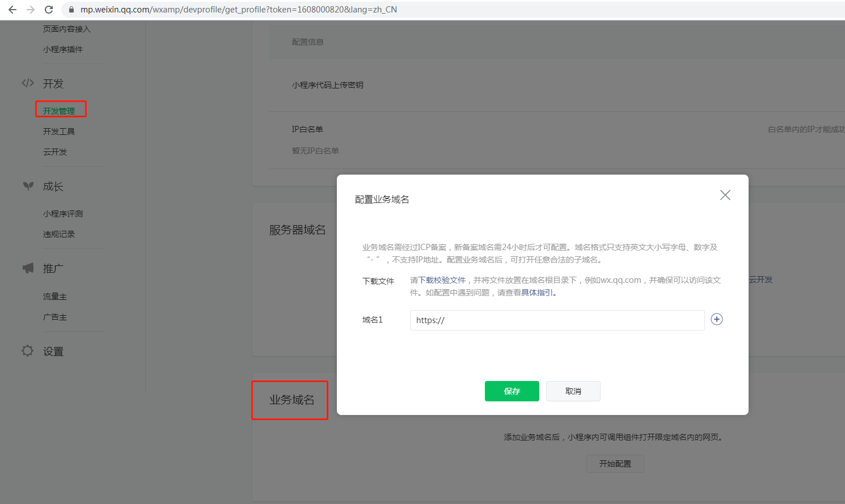
Task: Click the 设置 gear icon in sidebar
Action: click(27, 351)
